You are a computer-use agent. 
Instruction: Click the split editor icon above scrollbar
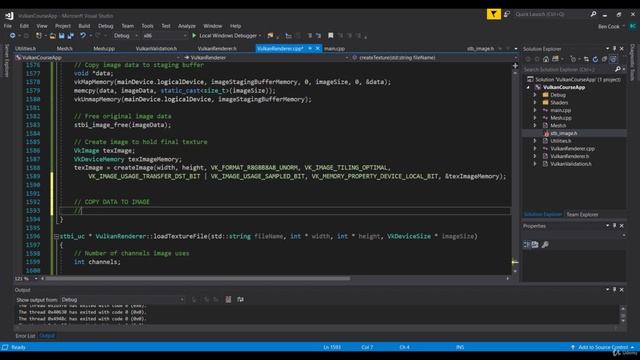click(515, 65)
